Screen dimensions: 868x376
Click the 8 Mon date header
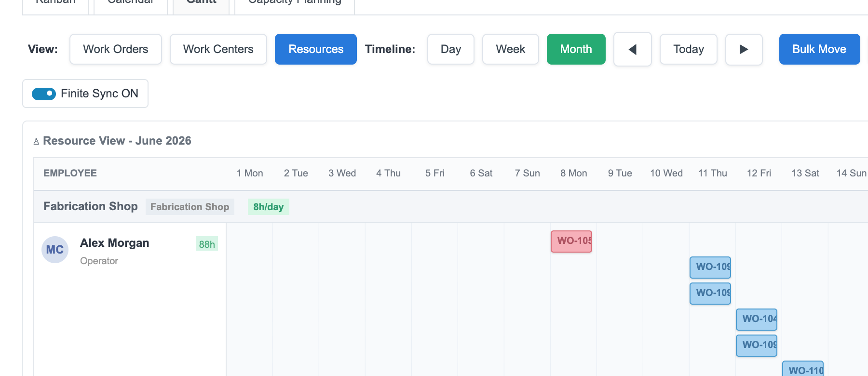pyautogui.click(x=574, y=173)
